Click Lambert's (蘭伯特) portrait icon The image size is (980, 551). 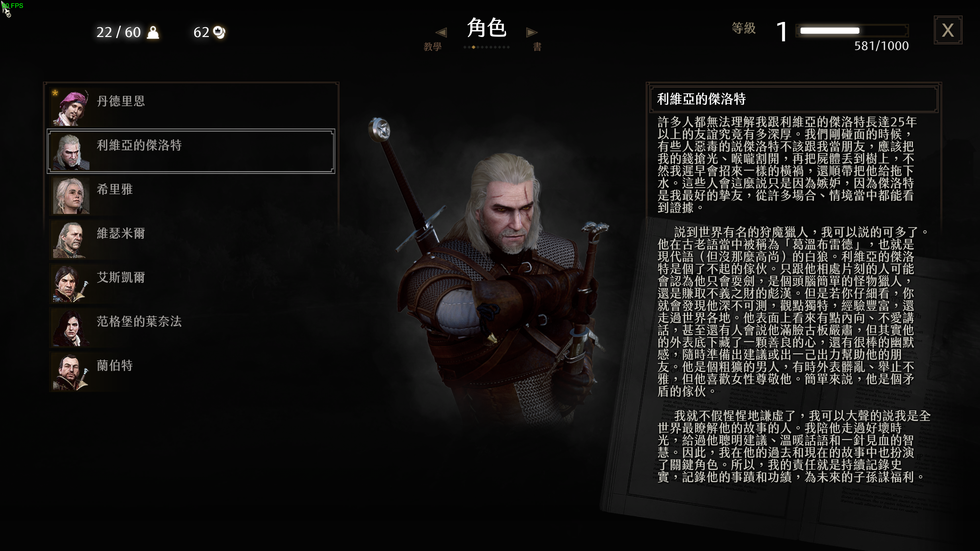point(71,372)
